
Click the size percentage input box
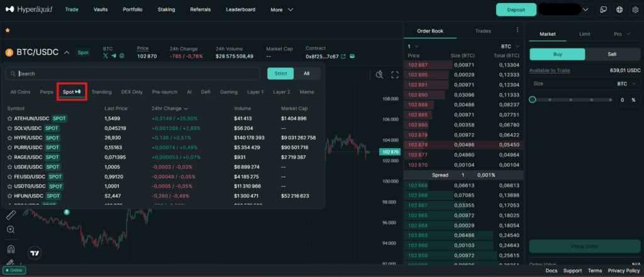[628, 100]
